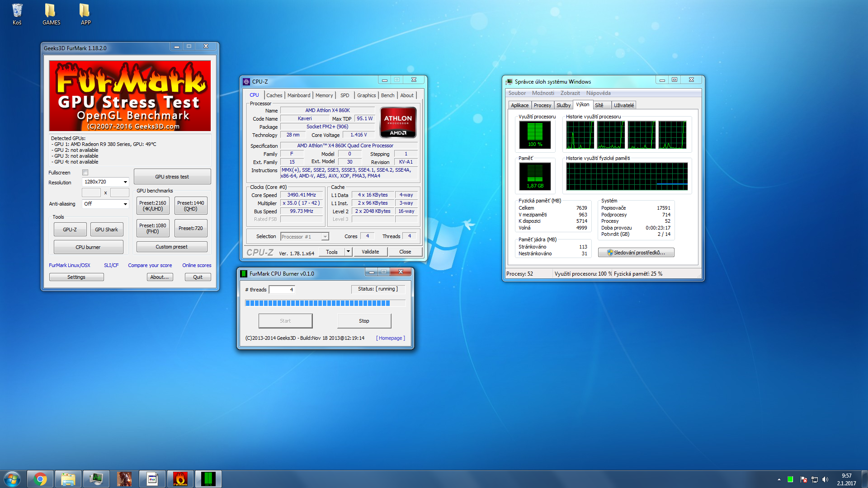This screenshot has height=488, width=868.
Task: Open the Online scores link
Action: [197, 265]
